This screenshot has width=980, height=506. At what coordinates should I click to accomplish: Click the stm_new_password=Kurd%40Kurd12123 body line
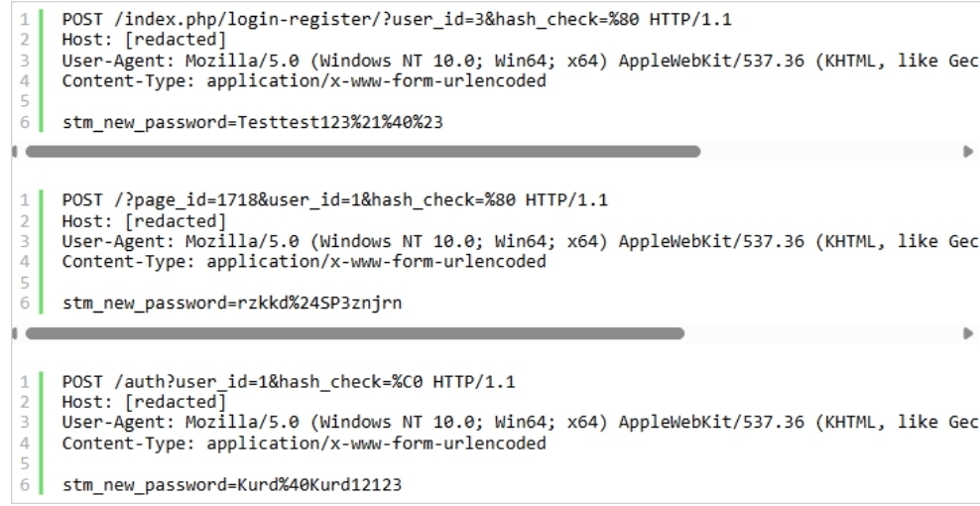click(232, 485)
